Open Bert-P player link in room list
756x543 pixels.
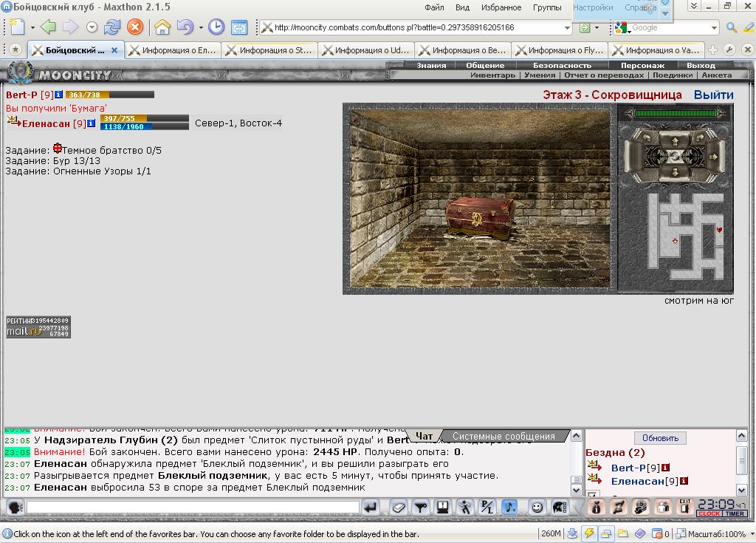pyautogui.click(x=629, y=467)
